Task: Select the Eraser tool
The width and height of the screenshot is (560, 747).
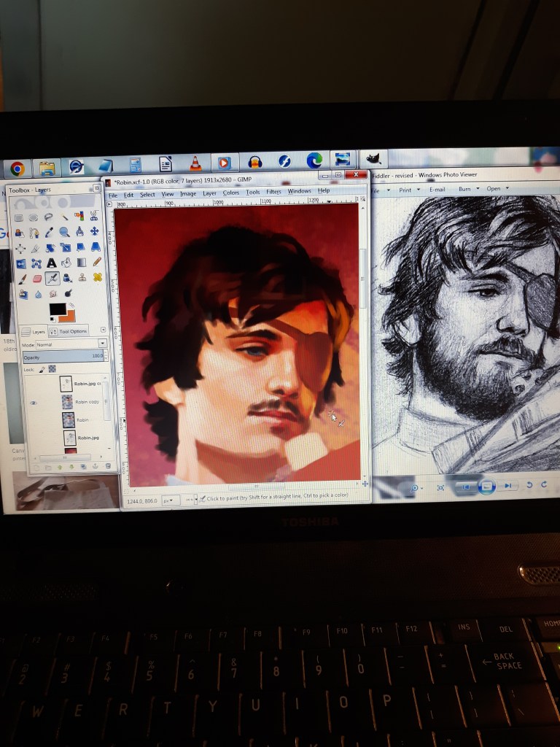Action: click(x=36, y=278)
